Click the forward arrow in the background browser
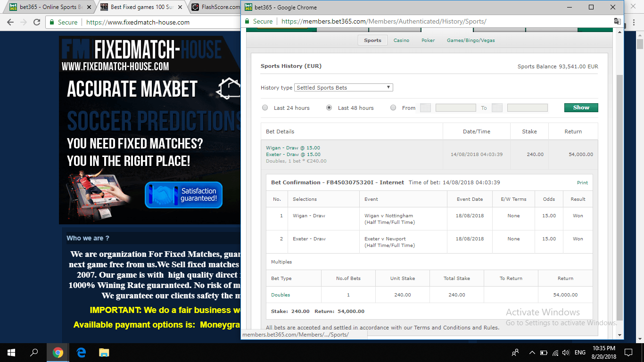 click(24, 22)
